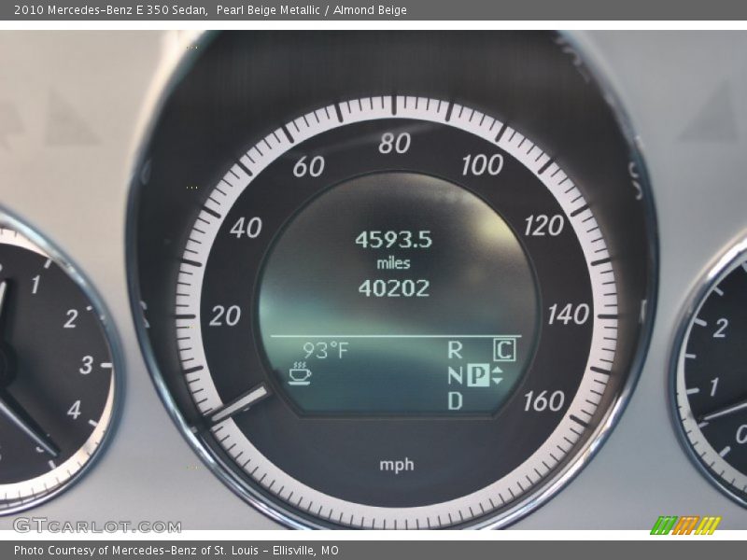This screenshot has height=560, width=747.
Task: Click the colored striped logo at bottom right
Action: click(686, 525)
